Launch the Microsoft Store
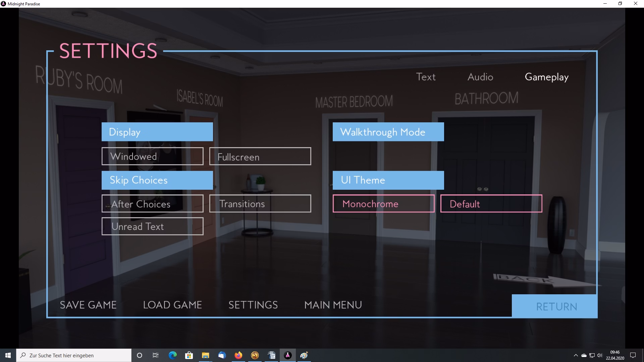Image resolution: width=644 pixels, height=362 pixels. pyautogui.click(x=189, y=355)
